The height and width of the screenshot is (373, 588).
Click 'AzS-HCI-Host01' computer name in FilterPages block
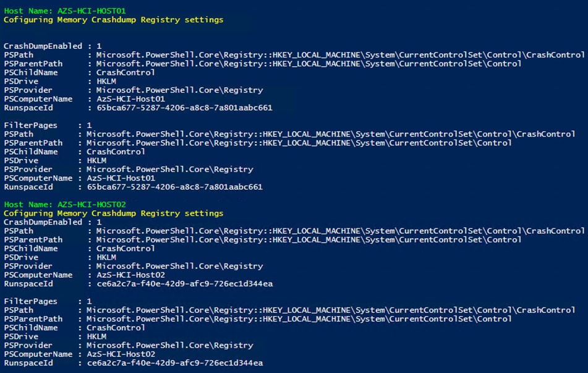pyautogui.click(x=121, y=178)
